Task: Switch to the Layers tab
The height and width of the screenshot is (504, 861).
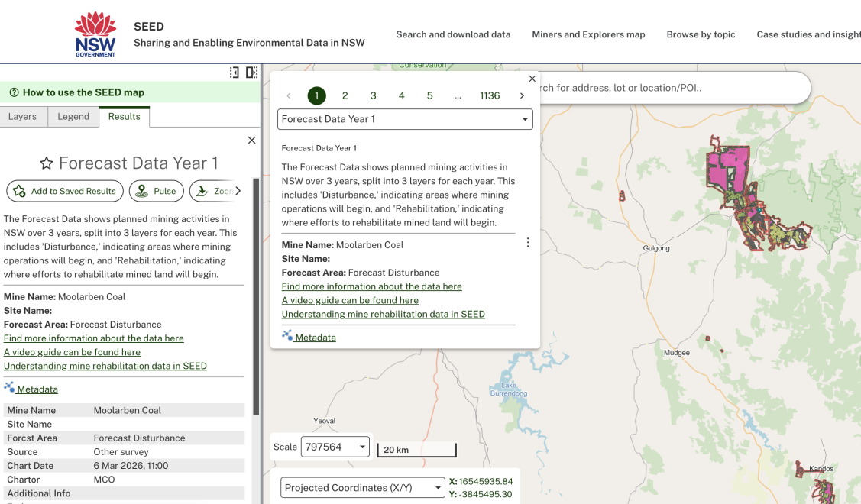Action: click(x=22, y=116)
